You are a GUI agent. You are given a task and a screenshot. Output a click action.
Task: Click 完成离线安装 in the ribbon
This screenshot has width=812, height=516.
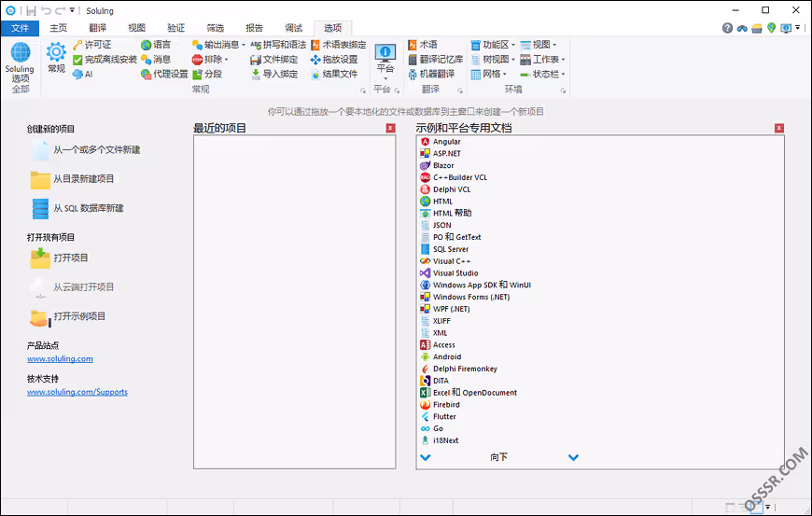(105, 60)
